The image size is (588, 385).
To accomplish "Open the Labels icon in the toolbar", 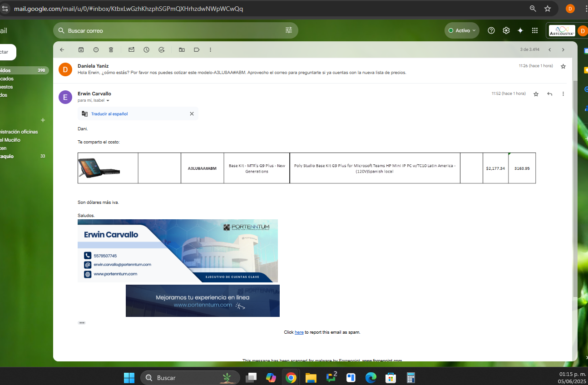I will click(197, 49).
